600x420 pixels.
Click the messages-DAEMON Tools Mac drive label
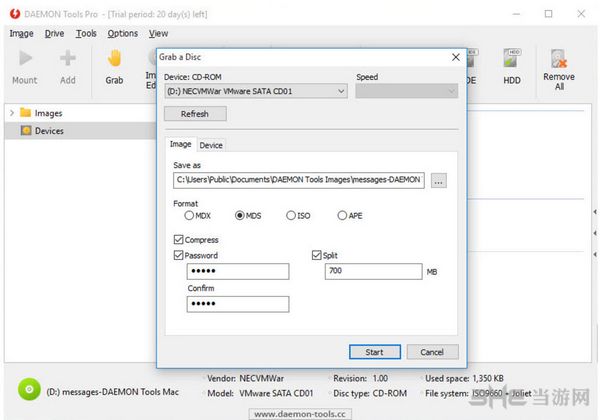click(x=112, y=392)
